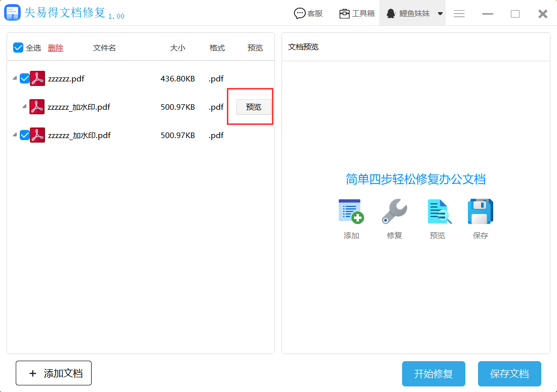Viewport: 557px width, 392px height.
Task: Click the 保存 floppy disk step icon
Action: click(x=480, y=211)
